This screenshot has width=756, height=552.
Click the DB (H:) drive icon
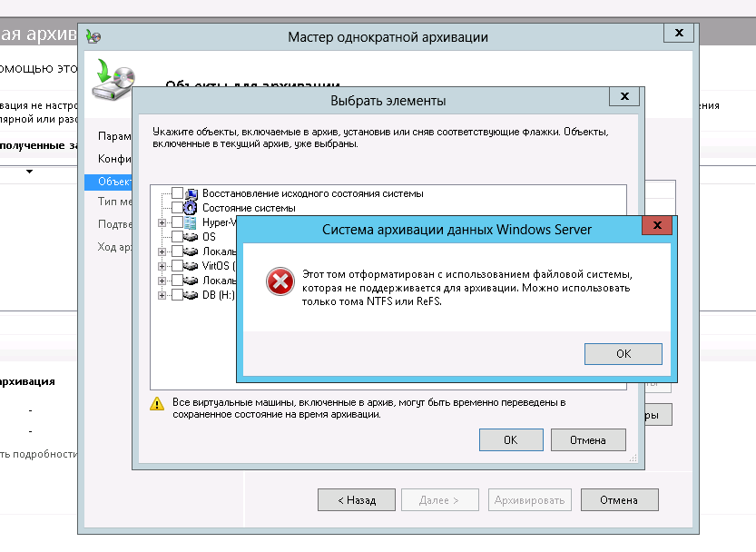[x=191, y=295]
